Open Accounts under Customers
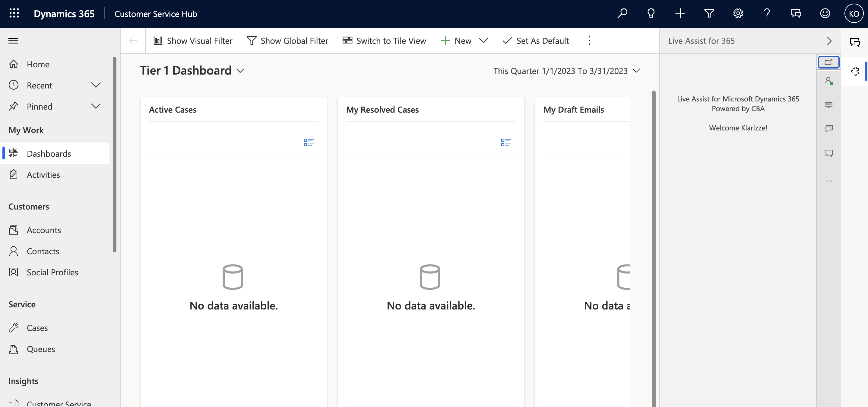 [x=55, y=230]
